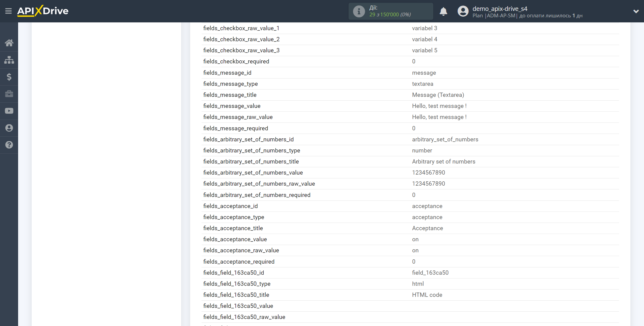Click the ApiX-Drive logo
Screen dimensions: 644x326
coord(43,11)
